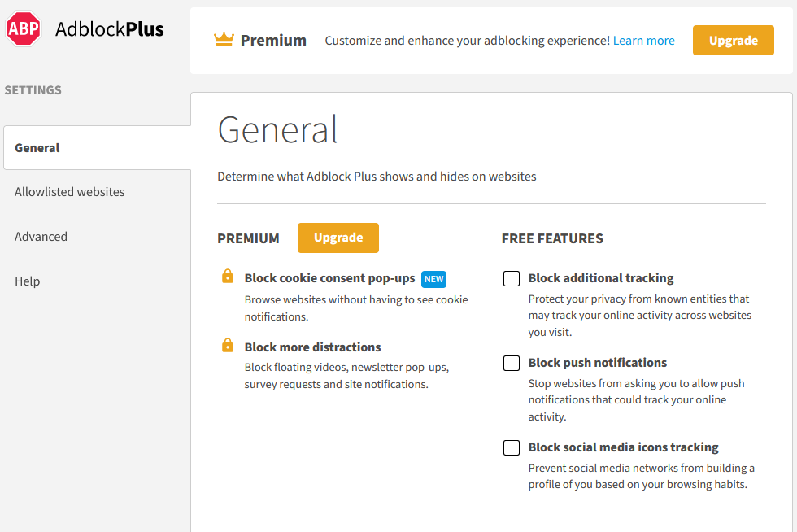The width and height of the screenshot is (797, 532).
Task: Click the Block push notifications label text
Action: click(597, 363)
